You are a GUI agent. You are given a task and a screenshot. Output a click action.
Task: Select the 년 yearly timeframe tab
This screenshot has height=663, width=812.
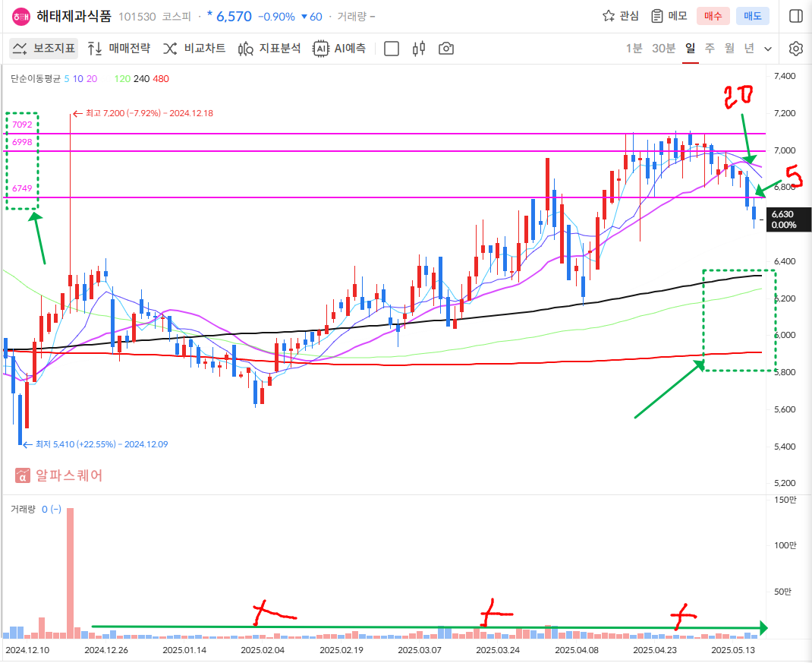tap(749, 49)
